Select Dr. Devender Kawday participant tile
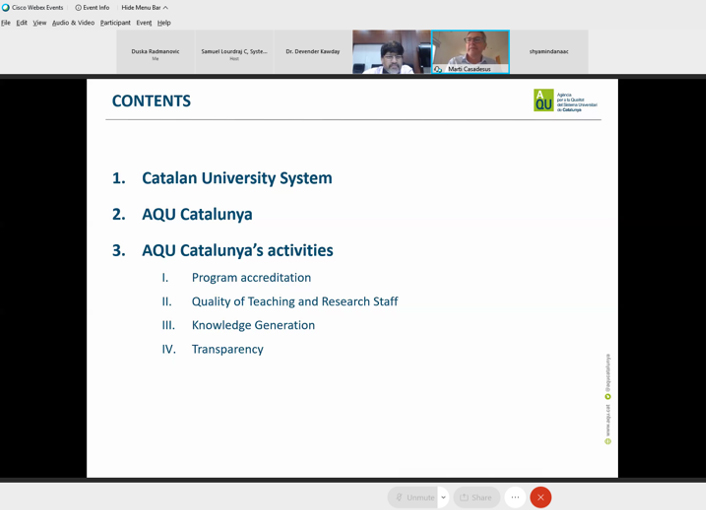This screenshot has width=706, height=510. click(x=313, y=52)
